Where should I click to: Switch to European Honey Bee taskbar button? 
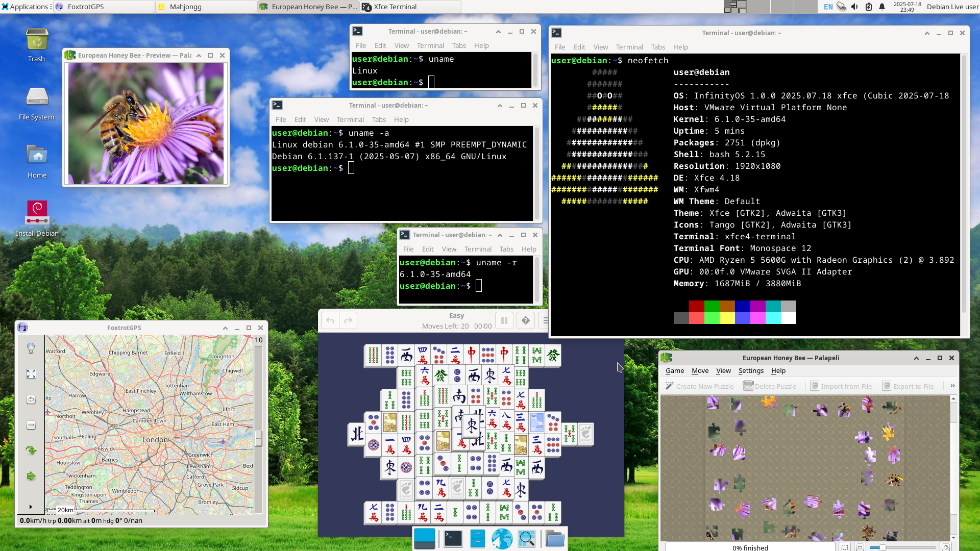308,7
